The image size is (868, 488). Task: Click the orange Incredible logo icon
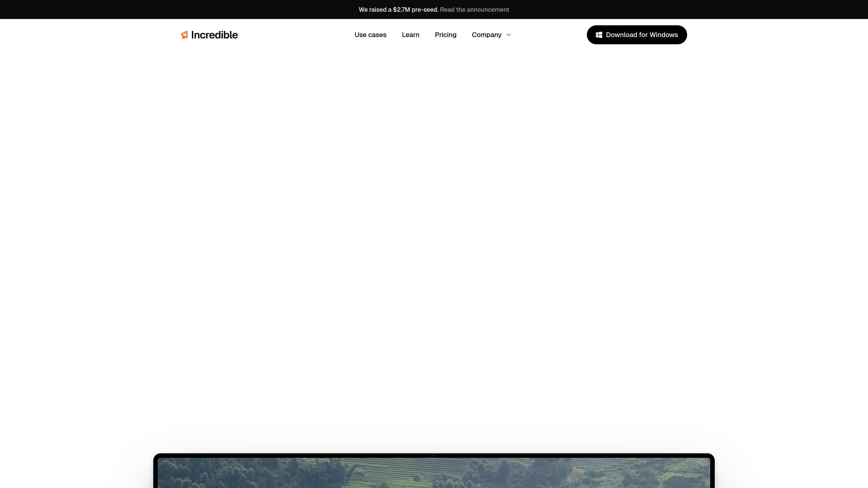[184, 35]
